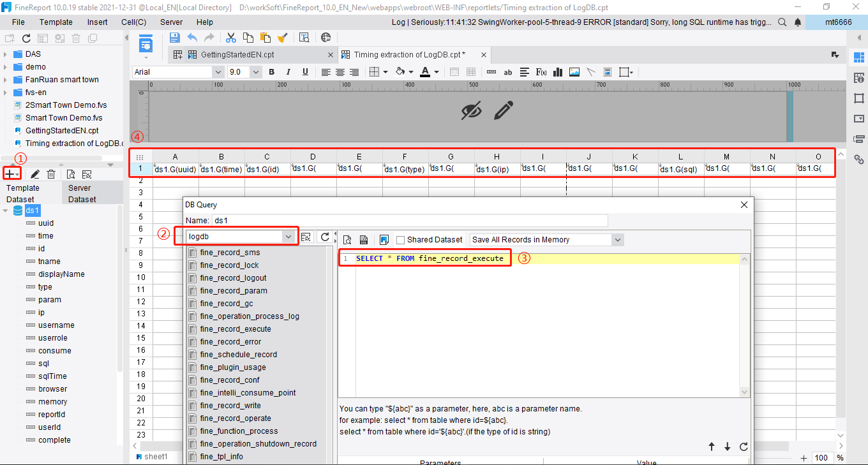Close the DB Query dialog
Screen dimensions: 868x465
744,205
